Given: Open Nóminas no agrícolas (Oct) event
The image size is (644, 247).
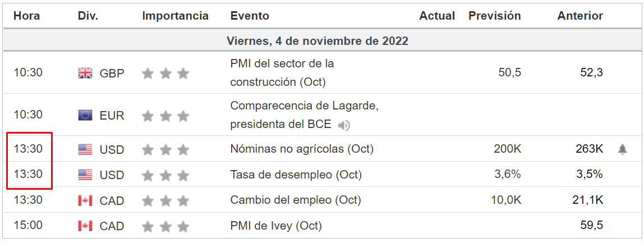Looking at the screenshot, I should click(x=302, y=149).
